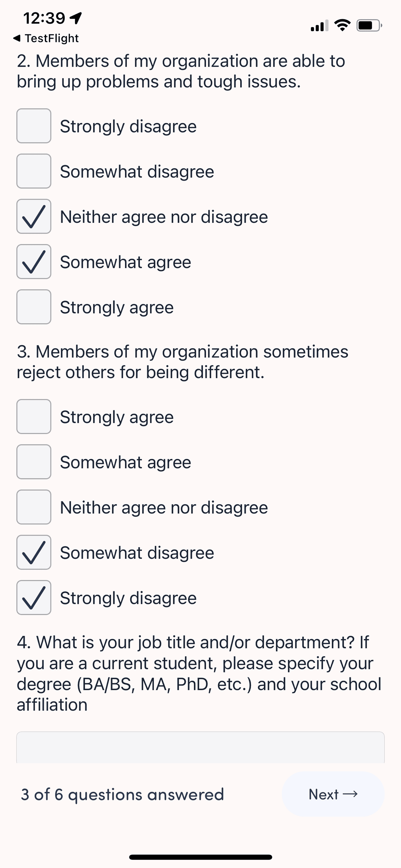Uncheck Strongly disagree in question 3
This screenshot has height=868, width=401.
(x=34, y=598)
